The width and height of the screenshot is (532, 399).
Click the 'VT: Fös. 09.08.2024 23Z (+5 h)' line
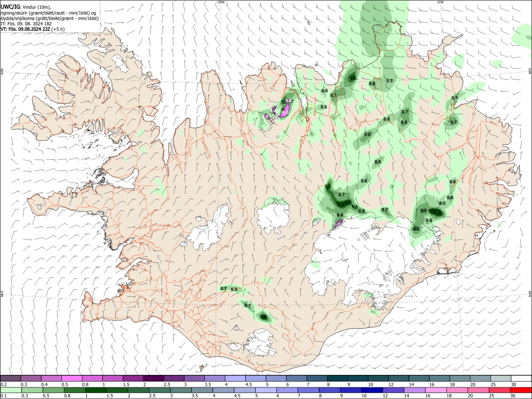click(33, 29)
